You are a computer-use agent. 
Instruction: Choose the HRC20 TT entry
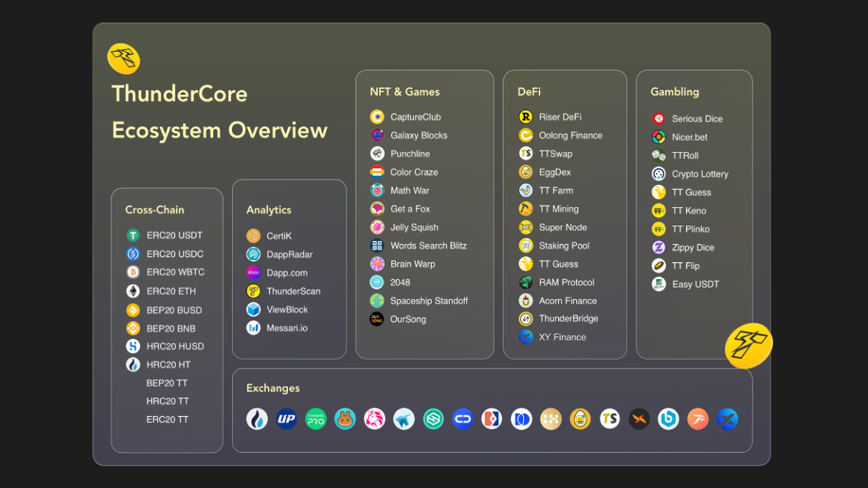tap(167, 401)
